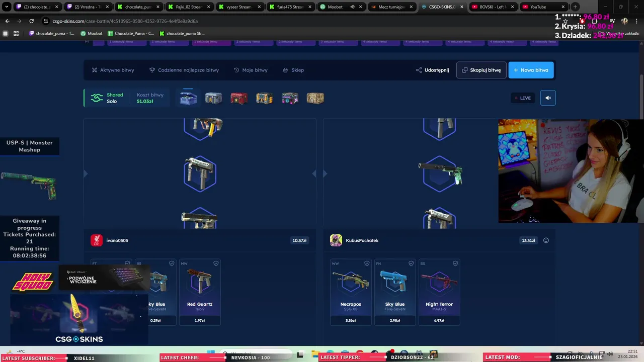Click the browser back arrow
The width and height of the screenshot is (644, 362).
pyautogui.click(x=7, y=21)
